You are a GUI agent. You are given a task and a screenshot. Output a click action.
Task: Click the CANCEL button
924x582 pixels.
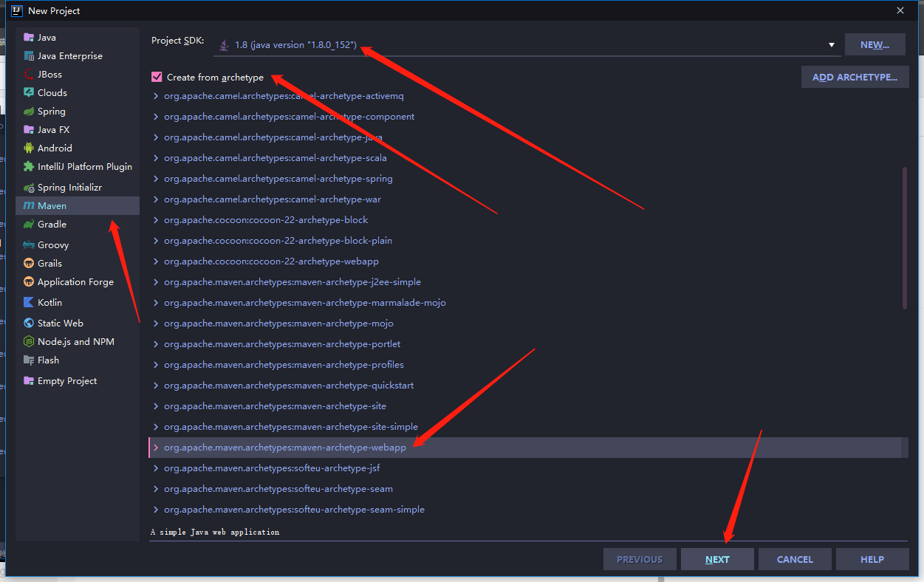click(795, 559)
